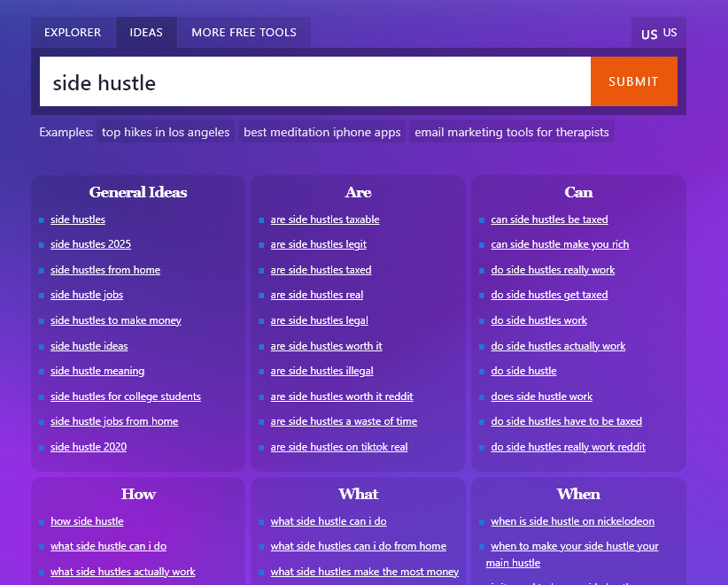Viewport: 728px width, 585px height.
Task: Open do side hustles really work reddit
Action: click(x=568, y=447)
